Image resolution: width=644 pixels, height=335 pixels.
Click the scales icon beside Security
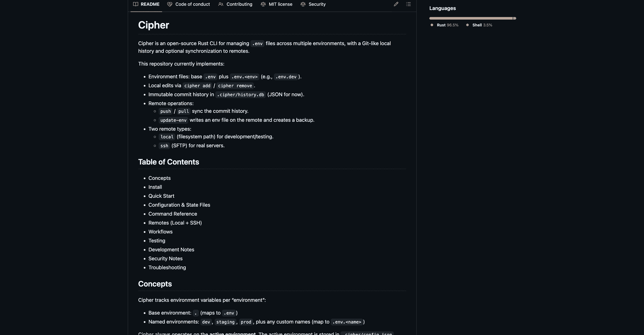click(303, 4)
